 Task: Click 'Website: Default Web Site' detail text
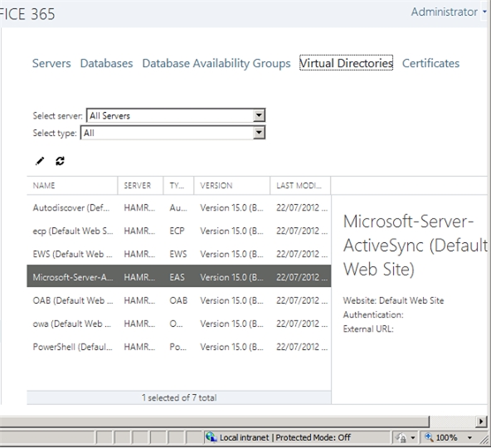pyautogui.click(x=393, y=300)
